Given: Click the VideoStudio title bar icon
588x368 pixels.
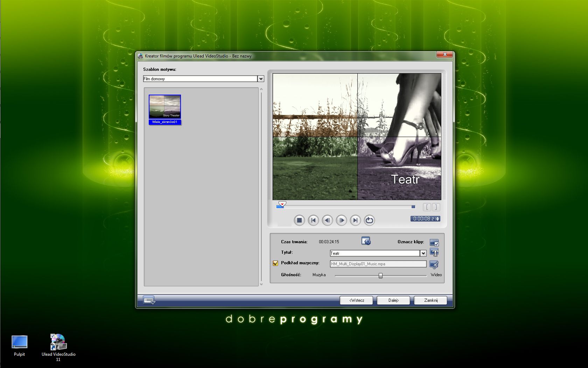Looking at the screenshot, I should 140,56.
